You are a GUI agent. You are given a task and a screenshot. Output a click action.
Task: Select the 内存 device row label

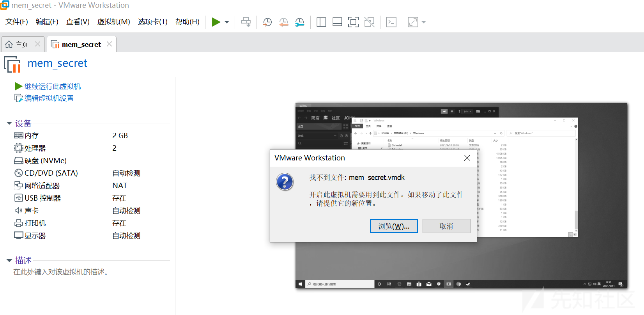[32, 135]
